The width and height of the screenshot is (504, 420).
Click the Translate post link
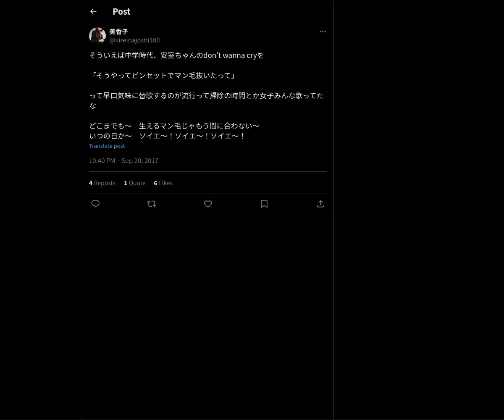pyautogui.click(x=107, y=146)
